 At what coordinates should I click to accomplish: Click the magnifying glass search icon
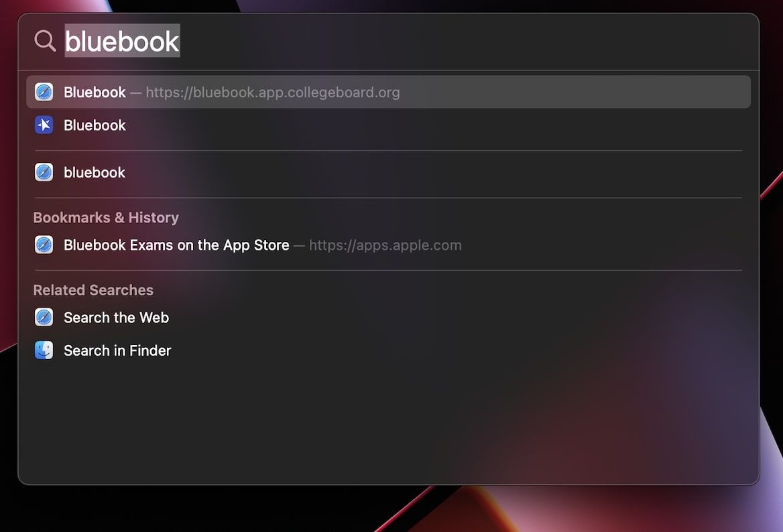44,41
